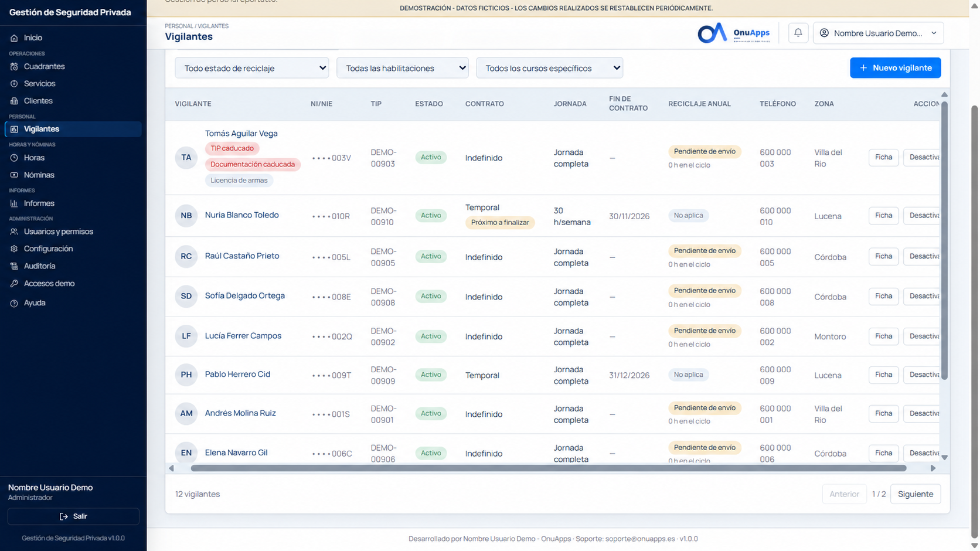The width and height of the screenshot is (980, 551).
Task: Click the Configuración gear icon
Action: (x=14, y=249)
